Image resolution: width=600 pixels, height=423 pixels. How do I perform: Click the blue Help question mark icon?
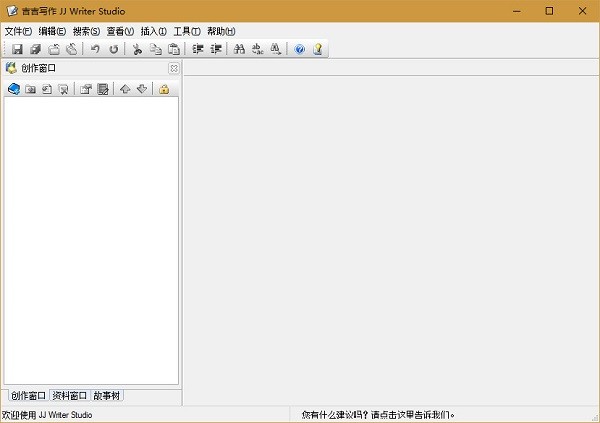[300, 49]
